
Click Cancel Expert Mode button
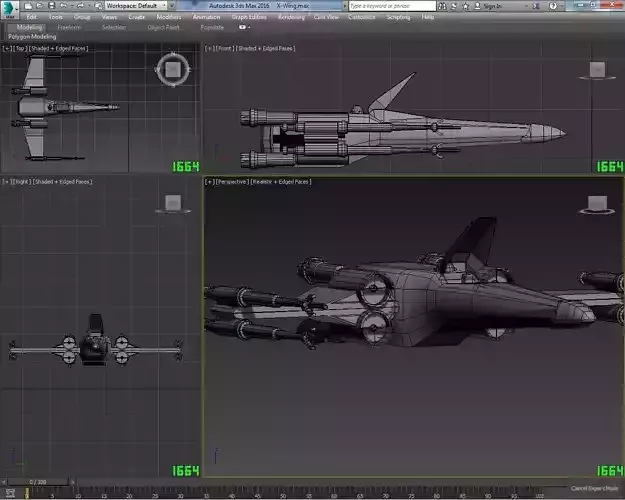tap(594, 488)
